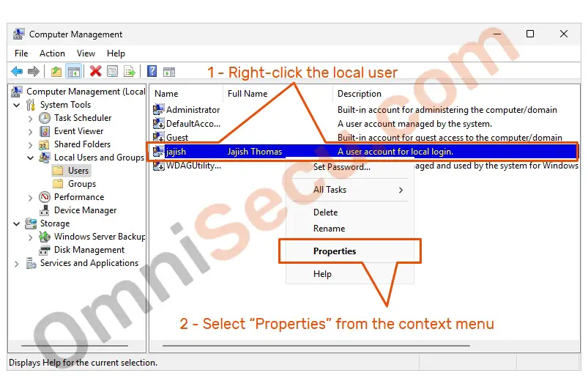Click the Performance icon
Image resolution: width=588 pixels, height=392 pixels.
pyautogui.click(x=45, y=197)
